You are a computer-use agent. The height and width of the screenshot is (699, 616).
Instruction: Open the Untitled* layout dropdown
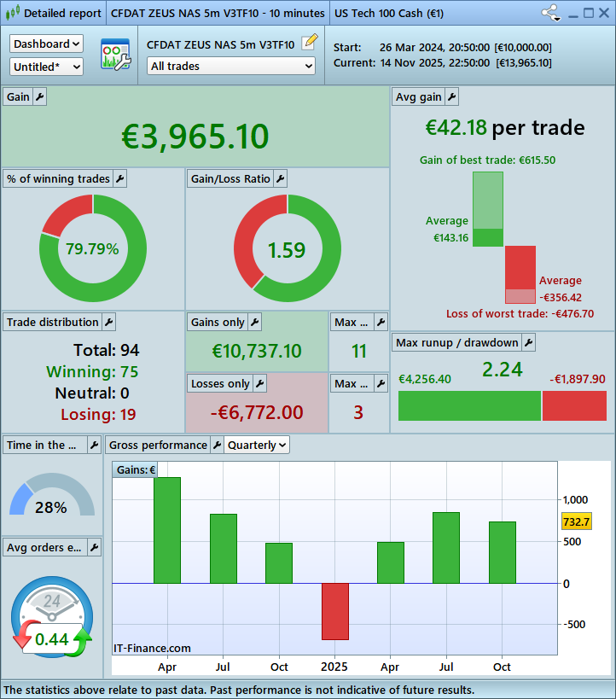pyautogui.click(x=46, y=67)
